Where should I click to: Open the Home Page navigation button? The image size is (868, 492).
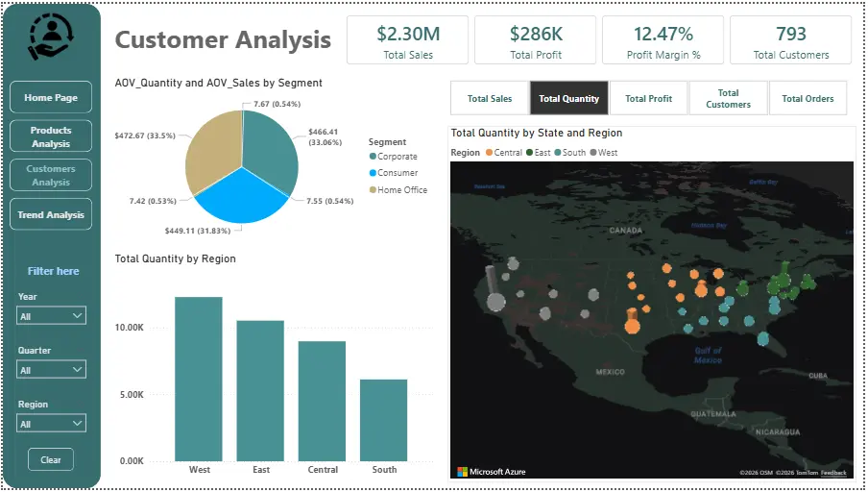click(51, 97)
